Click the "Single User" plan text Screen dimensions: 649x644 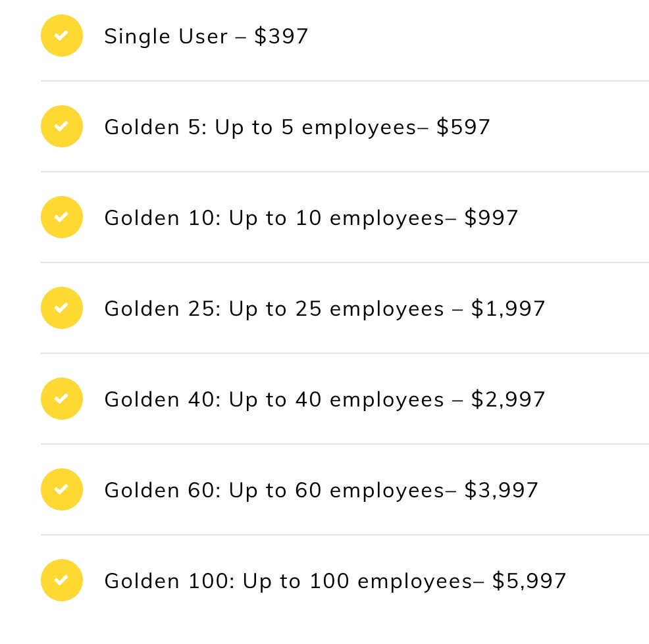point(166,36)
